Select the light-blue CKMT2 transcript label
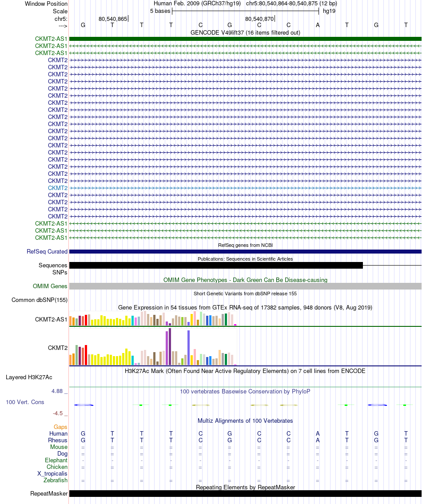The height and width of the screenshot is (504, 422). coord(58,188)
